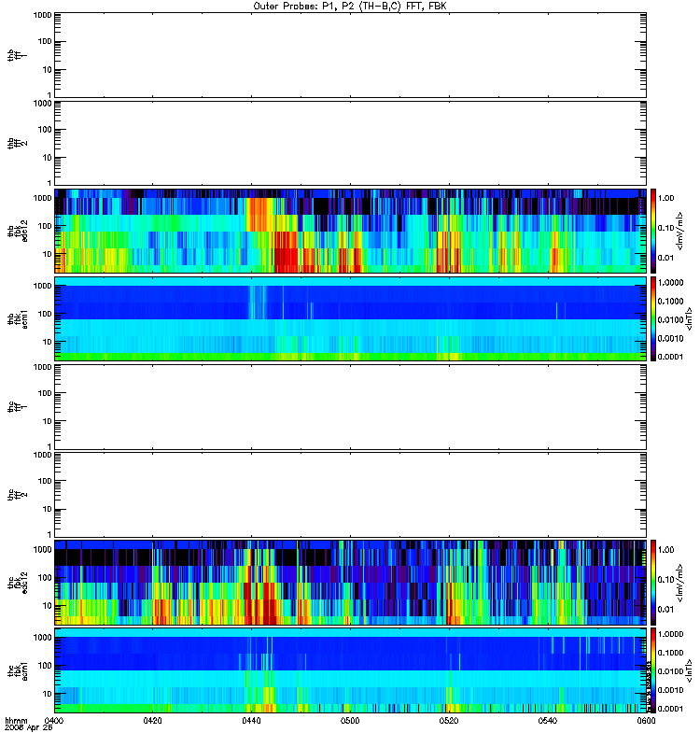Click the 0520 time tick label
Viewport: 700px width, 747px height.
coord(449,721)
